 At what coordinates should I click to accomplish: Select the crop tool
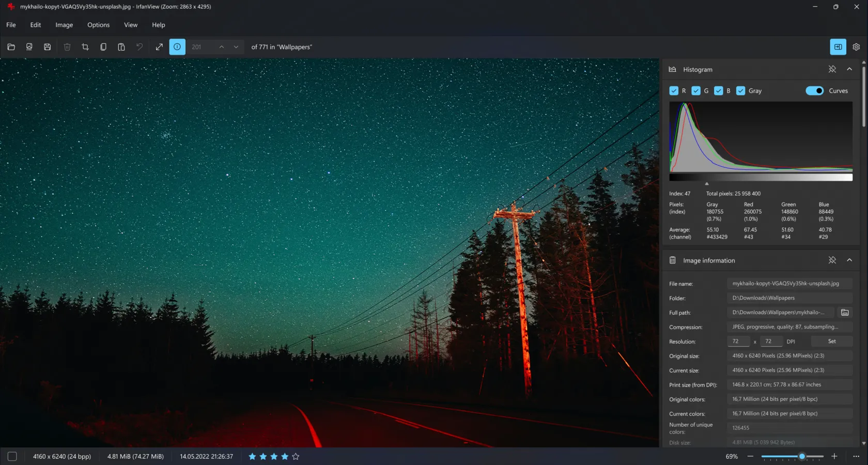coord(85,47)
